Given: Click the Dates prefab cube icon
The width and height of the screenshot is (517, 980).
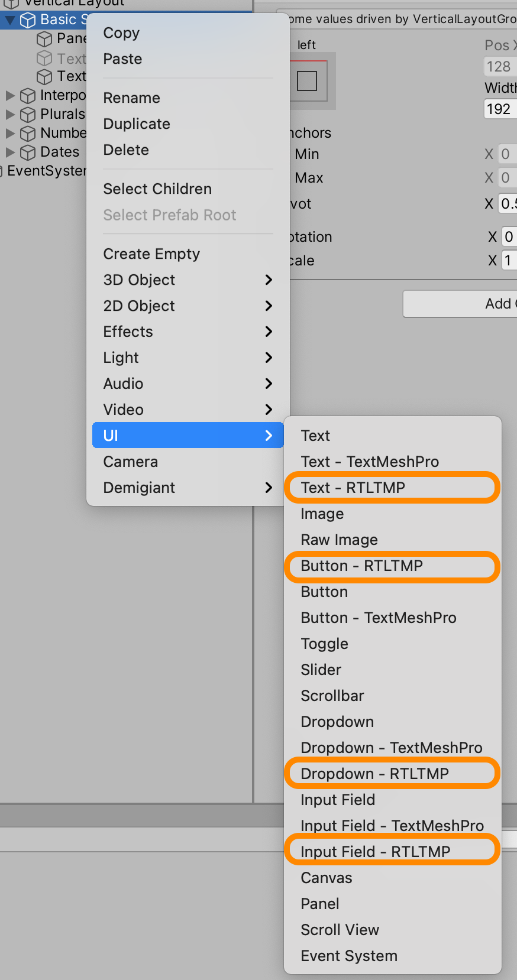Looking at the screenshot, I should (27, 152).
